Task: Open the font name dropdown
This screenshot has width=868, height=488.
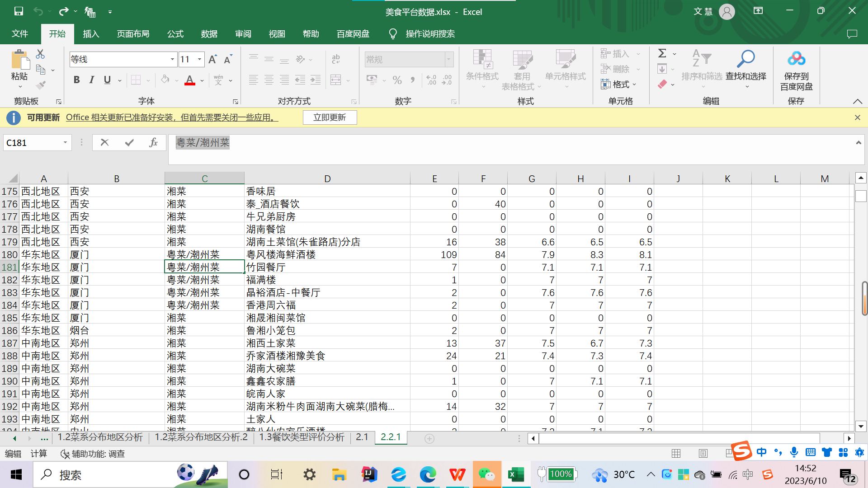Action: (172, 59)
